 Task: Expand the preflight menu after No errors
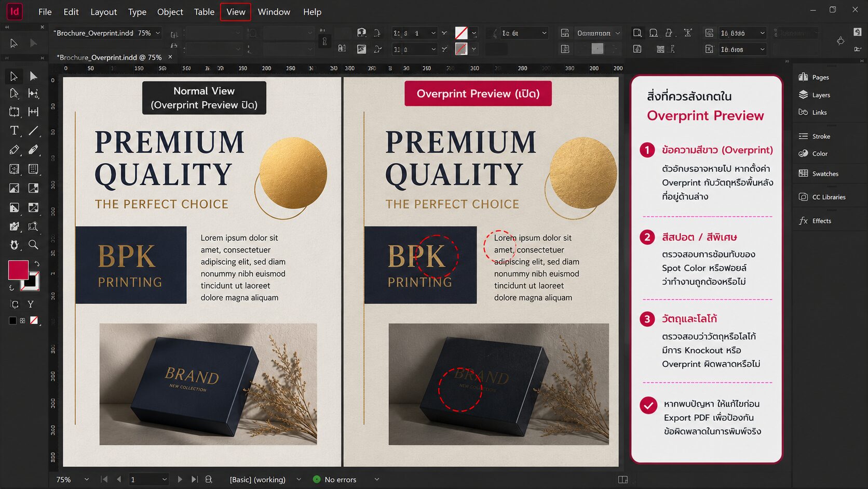click(377, 479)
